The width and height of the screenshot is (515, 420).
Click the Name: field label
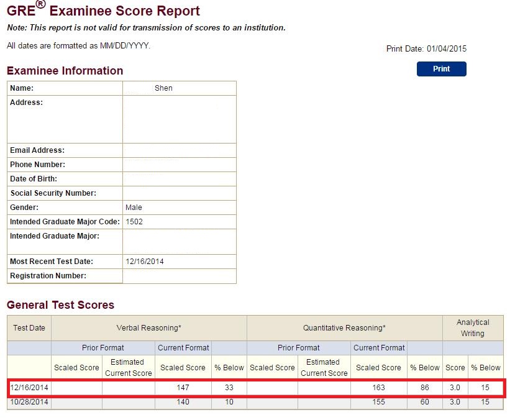(x=22, y=88)
